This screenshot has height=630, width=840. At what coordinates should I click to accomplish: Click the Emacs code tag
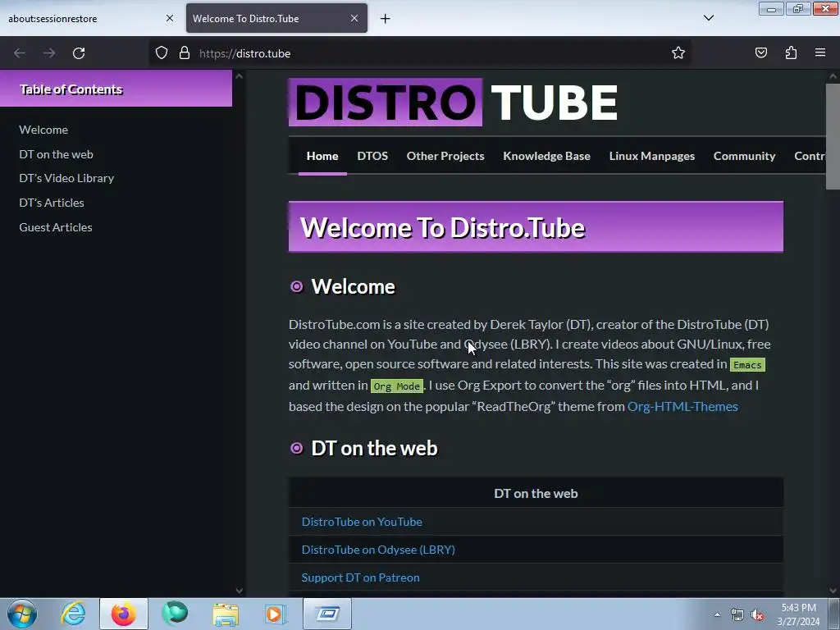coord(747,365)
